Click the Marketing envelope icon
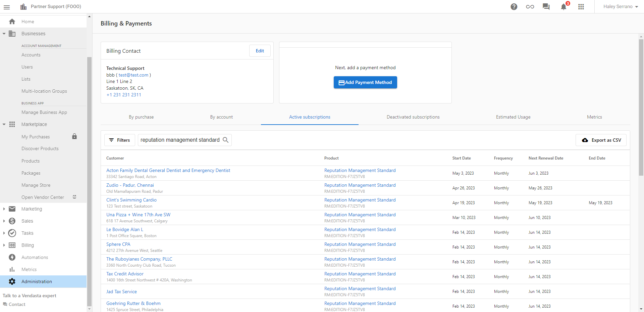Screen dimensions: 644x312 pos(12,209)
